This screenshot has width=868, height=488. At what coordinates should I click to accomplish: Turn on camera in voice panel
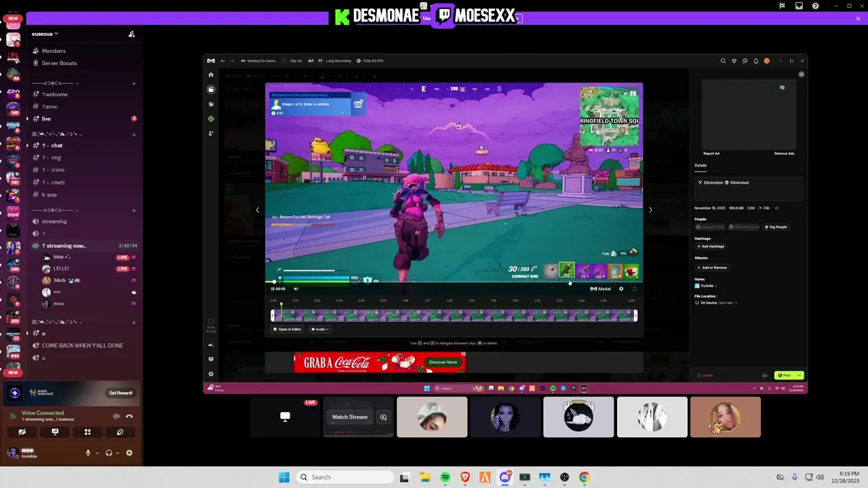pyautogui.click(x=22, y=432)
